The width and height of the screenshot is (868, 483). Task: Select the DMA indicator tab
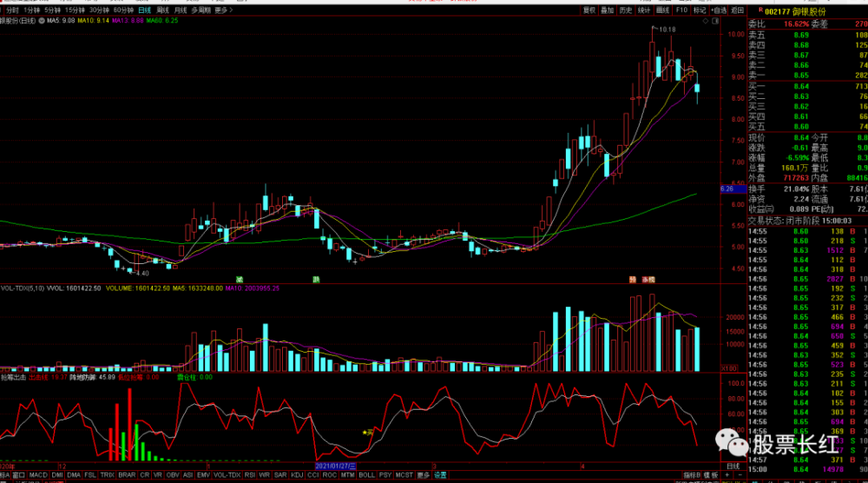(x=74, y=475)
